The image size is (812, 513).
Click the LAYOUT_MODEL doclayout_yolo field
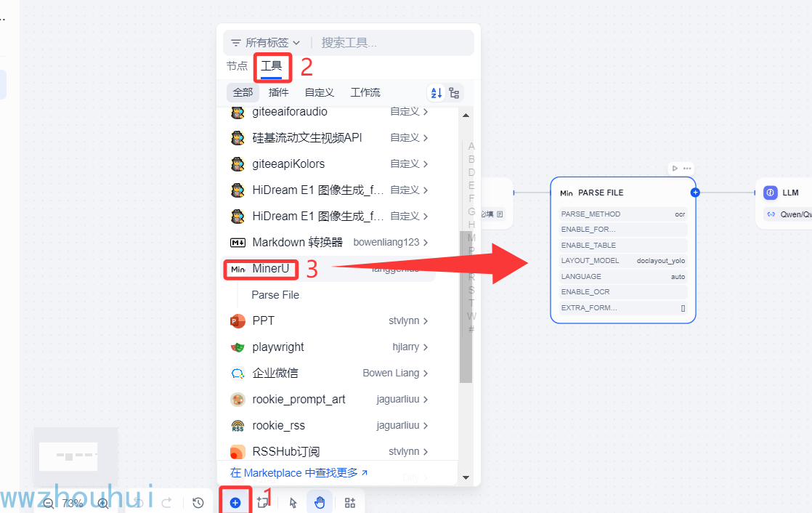click(623, 261)
